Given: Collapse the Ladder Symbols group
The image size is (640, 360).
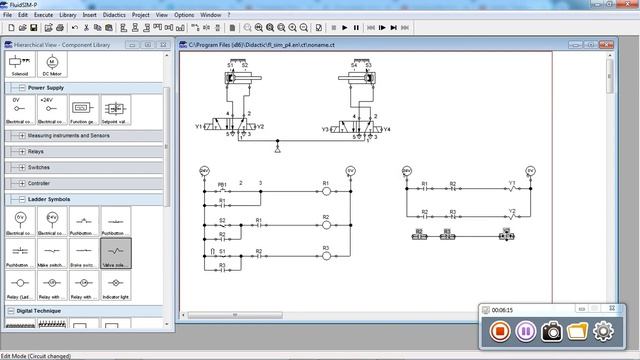Looking at the screenshot, I should coord(22,199).
